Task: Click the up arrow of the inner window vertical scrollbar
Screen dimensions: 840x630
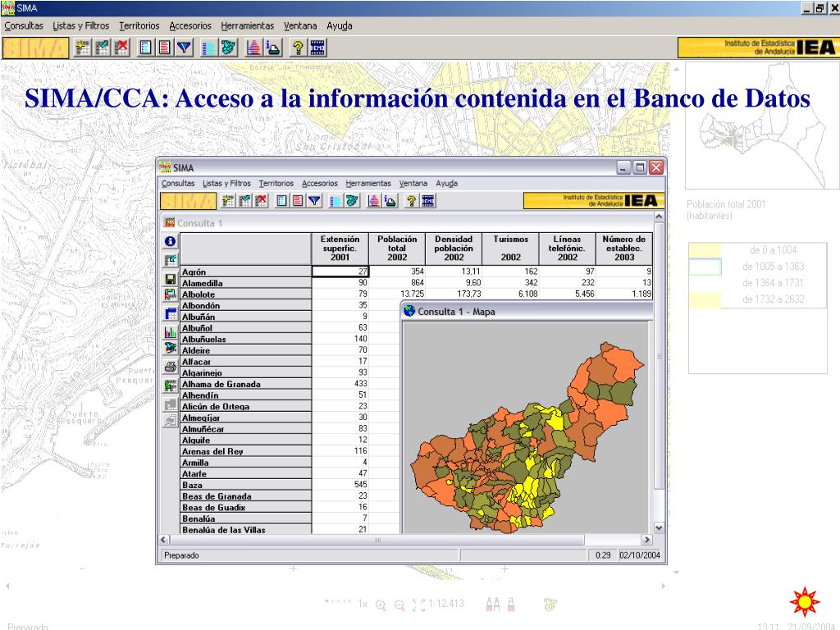Action: point(659,217)
